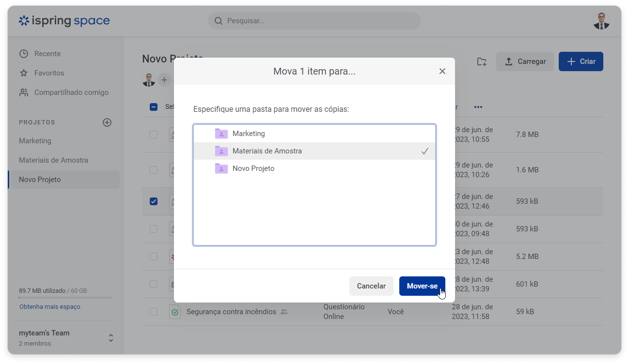Click the iSpring Space logo
This screenshot has height=364, width=629.
click(x=64, y=21)
